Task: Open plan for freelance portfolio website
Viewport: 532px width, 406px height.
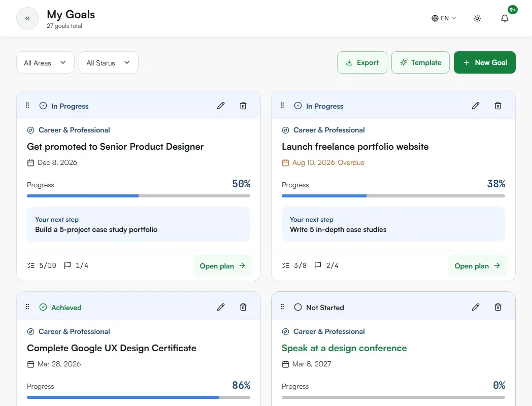Action: click(x=477, y=266)
